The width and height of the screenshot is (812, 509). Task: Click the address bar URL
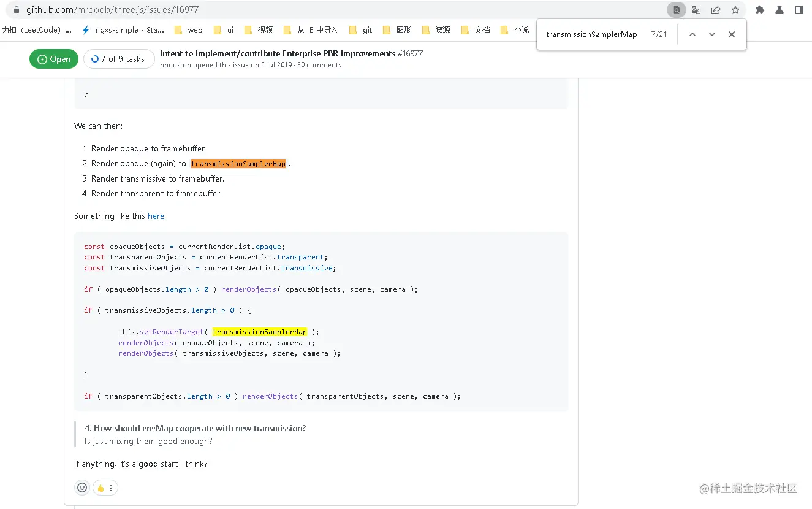(113, 10)
